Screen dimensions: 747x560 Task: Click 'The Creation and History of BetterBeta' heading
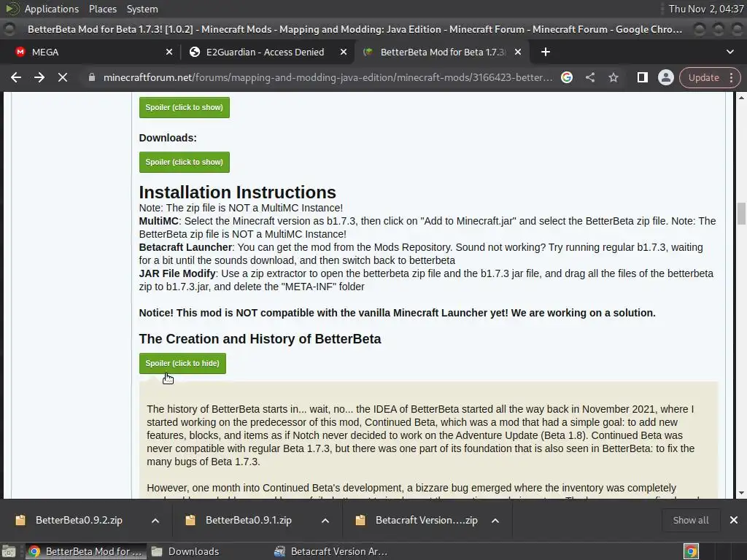pyautogui.click(x=260, y=339)
